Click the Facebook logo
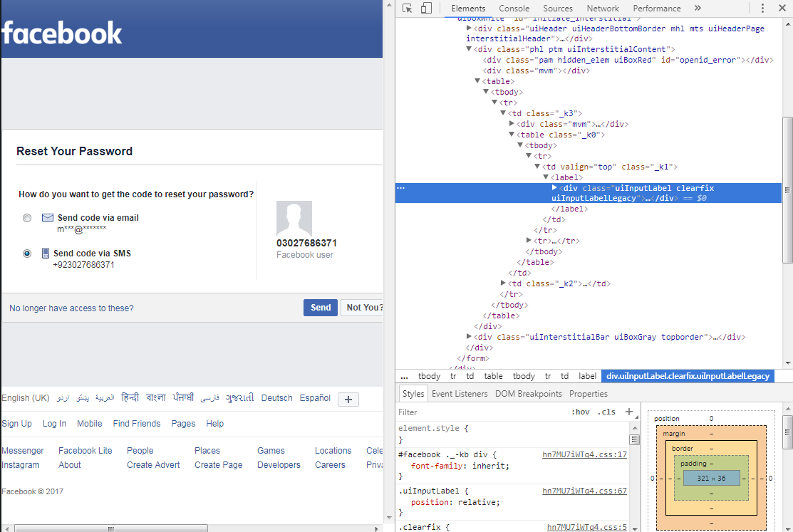 [x=62, y=32]
